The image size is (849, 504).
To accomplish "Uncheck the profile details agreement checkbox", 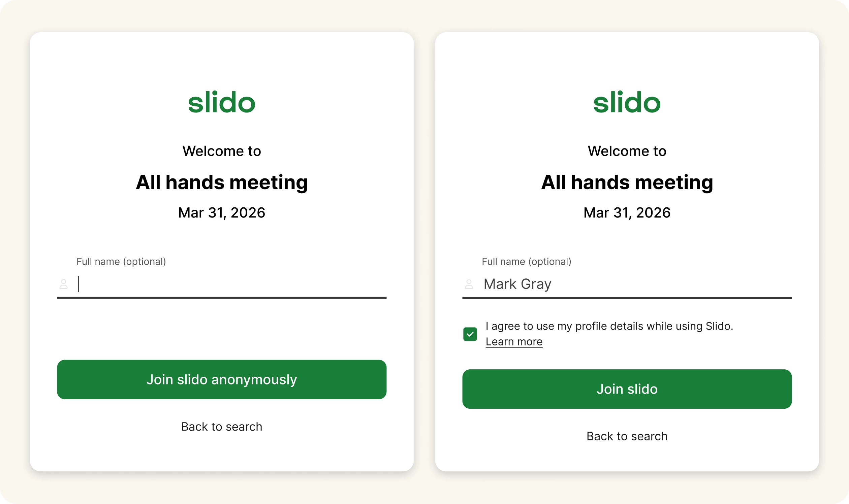I will pyautogui.click(x=470, y=334).
